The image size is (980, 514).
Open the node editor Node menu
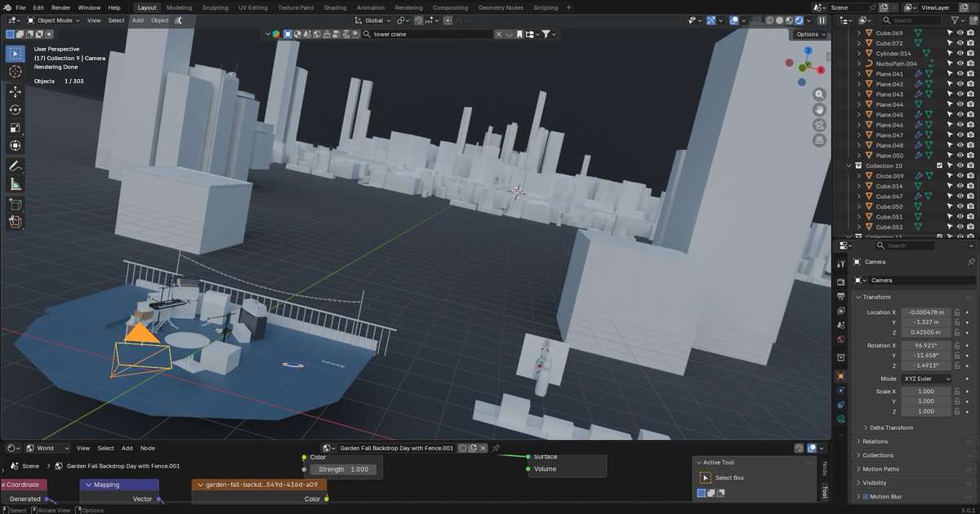[148, 448]
